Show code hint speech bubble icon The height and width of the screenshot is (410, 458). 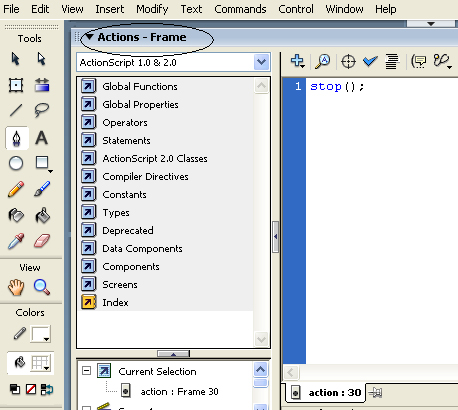pos(419,62)
